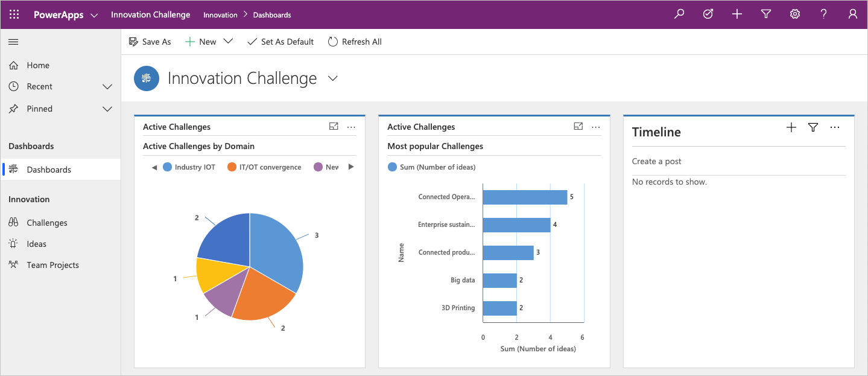Screen dimensions: 868x376
Task: Expand the Pinned section chevron
Action: pyautogui.click(x=107, y=109)
